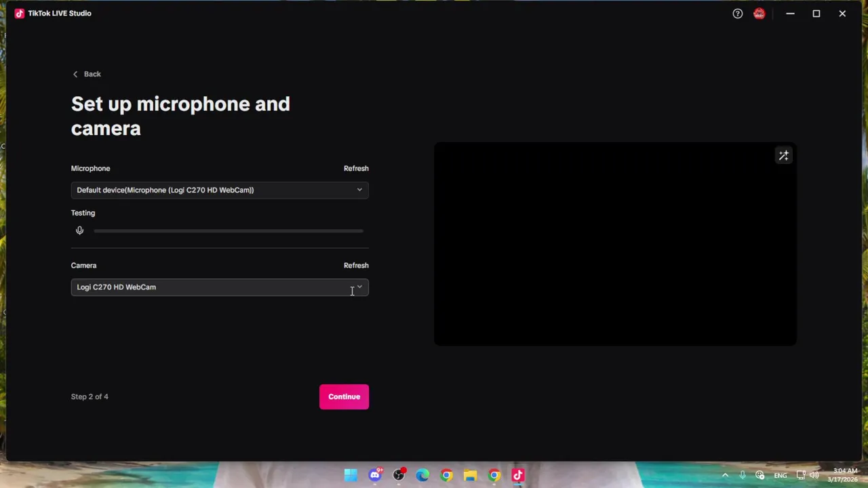Maximize the TikTok LIVE Studio window
868x488 pixels.
tap(816, 14)
